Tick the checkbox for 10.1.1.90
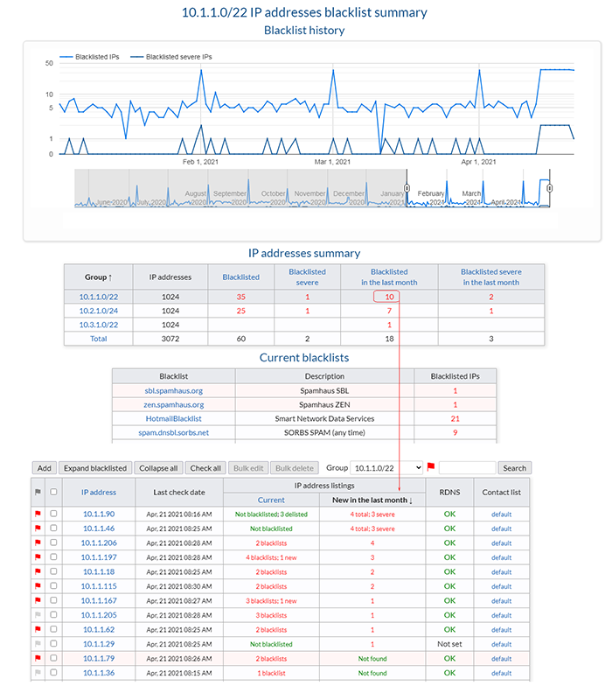612x700 pixels. pos(53,514)
